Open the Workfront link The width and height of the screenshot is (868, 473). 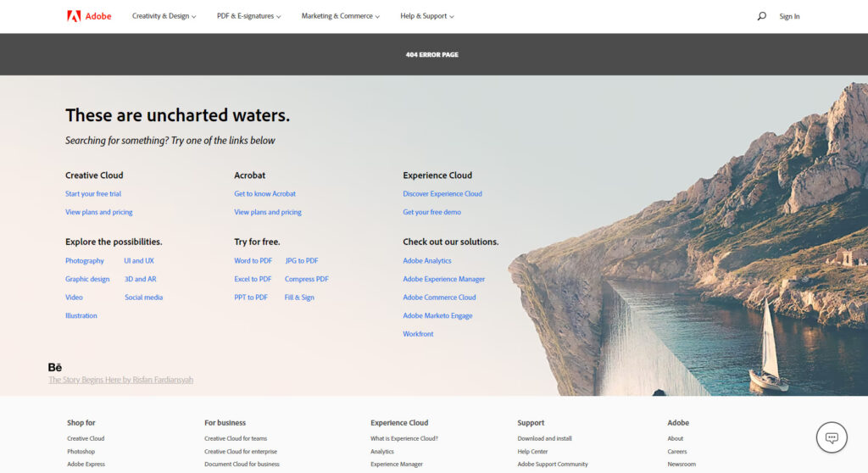pyautogui.click(x=418, y=334)
